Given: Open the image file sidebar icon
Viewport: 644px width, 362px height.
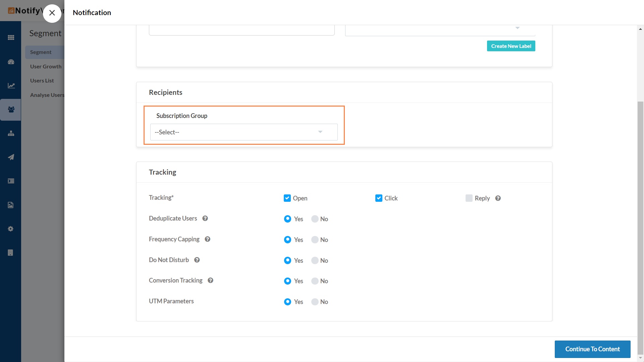Looking at the screenshot, I should pyautogui.click(x=11, y=205).
